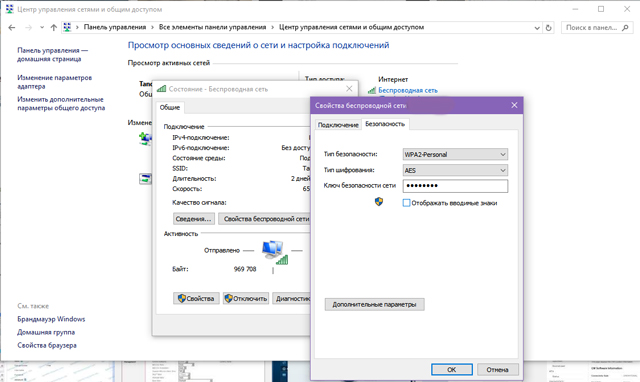Open 'Панель управления — домашняя страница' link
Screen dimensions: 640x382
[x=52, y=54]
